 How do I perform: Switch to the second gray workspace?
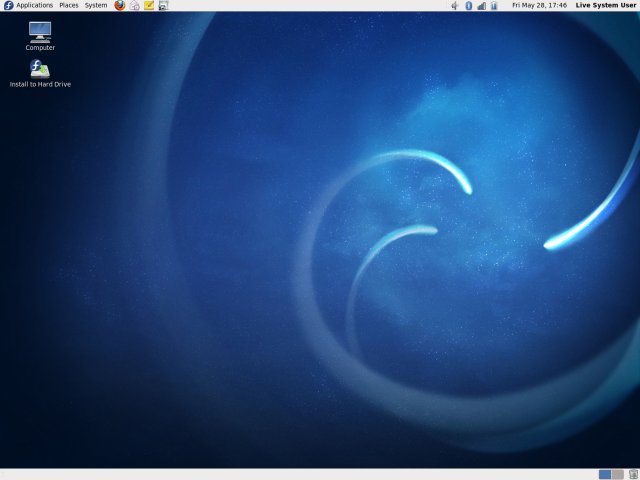pos(618,475)
